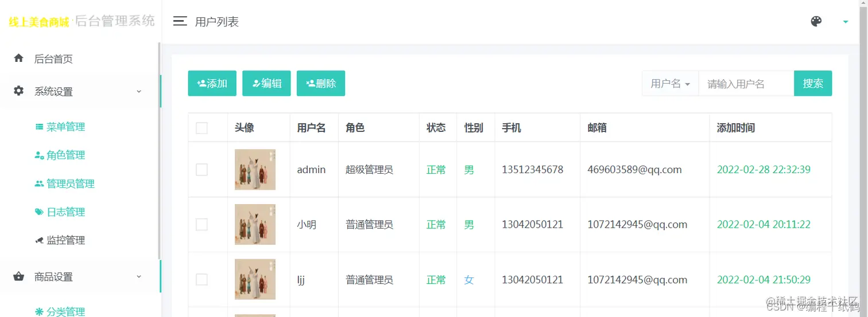Click the 添加时间 column header

(736, 128)
